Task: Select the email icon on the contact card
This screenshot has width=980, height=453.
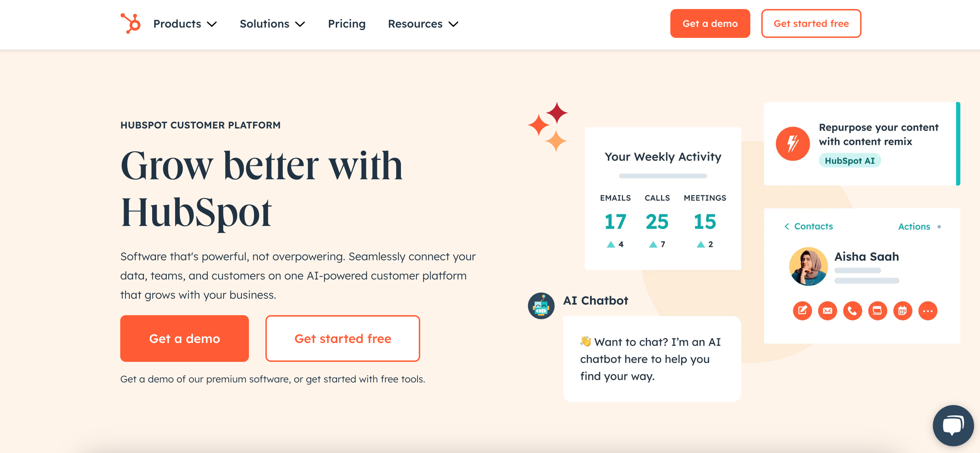Action: (827, 311)
